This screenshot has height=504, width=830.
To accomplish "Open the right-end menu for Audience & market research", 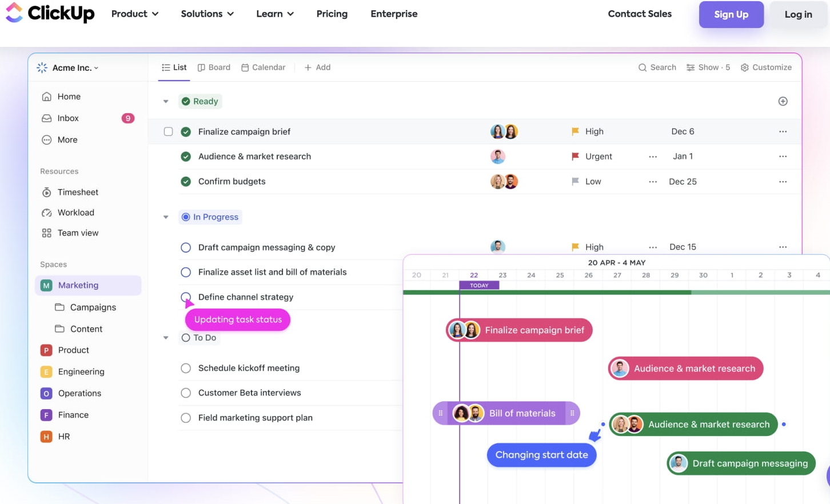I will pos(783,157).
